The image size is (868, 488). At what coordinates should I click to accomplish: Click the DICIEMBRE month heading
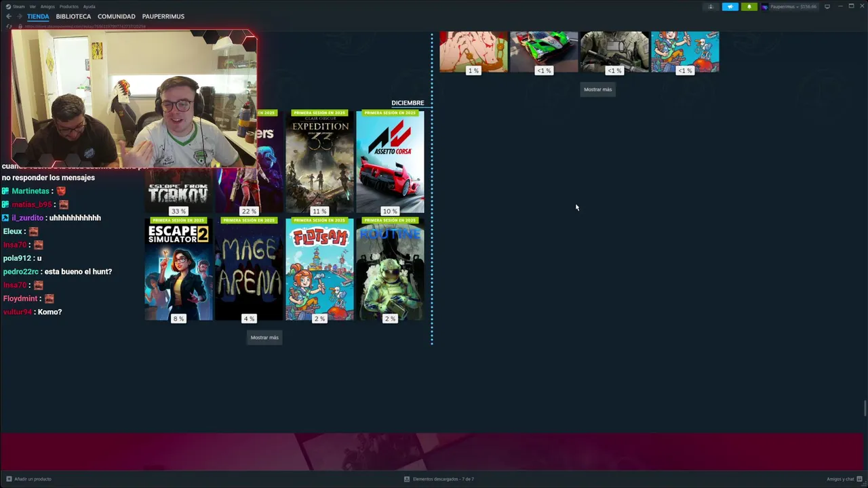408,103
